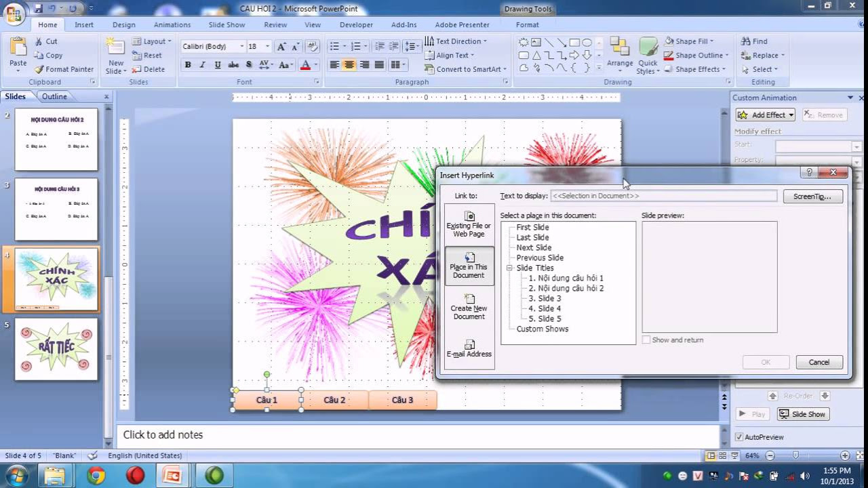Toggle Bold formatting

188,65
